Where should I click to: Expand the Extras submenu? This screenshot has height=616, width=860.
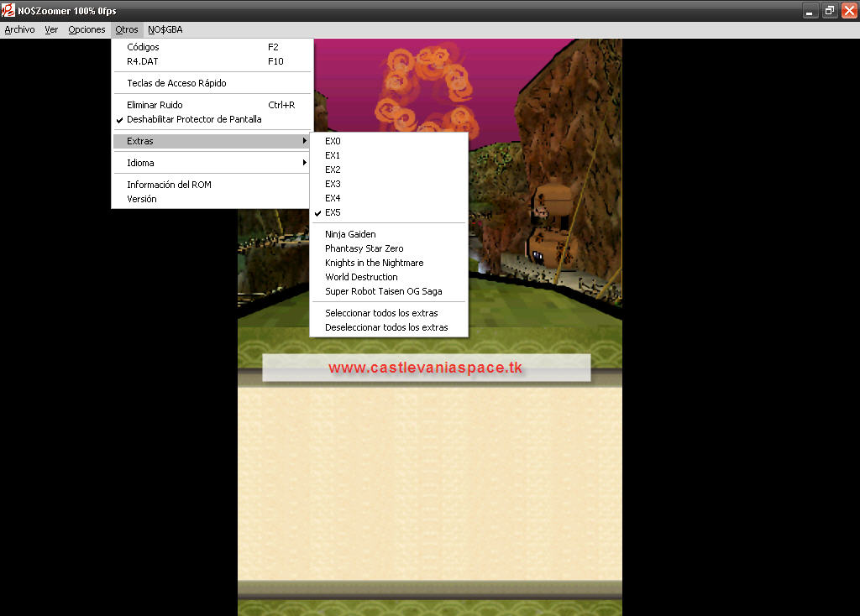212,141
